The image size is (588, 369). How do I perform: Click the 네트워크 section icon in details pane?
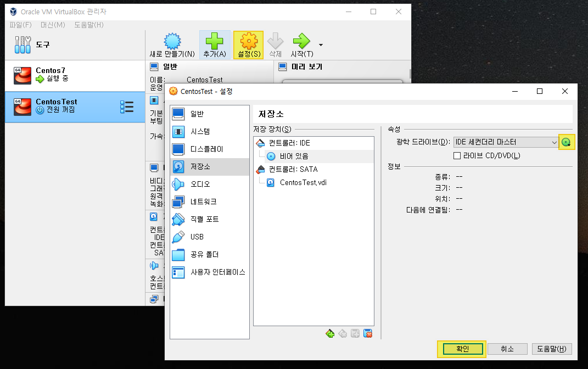pyautogui.click(x=154, y=299)
